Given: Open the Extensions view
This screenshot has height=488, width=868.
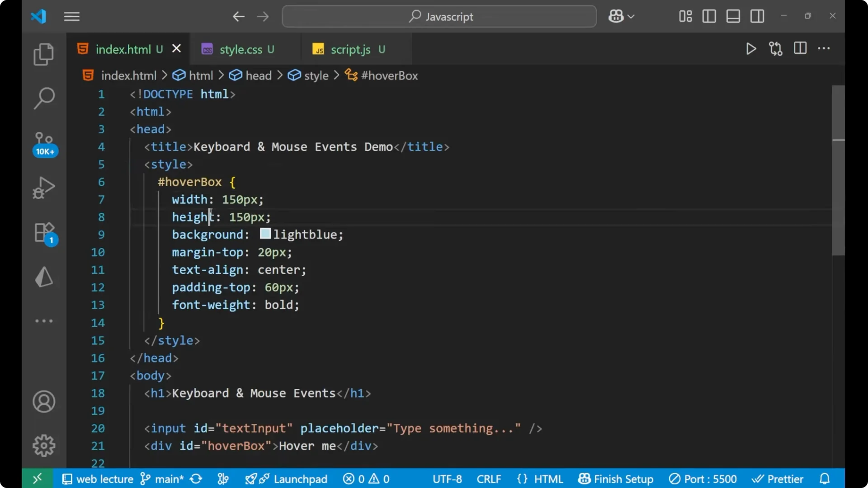Looking at the screenshot, I should (43, 232).
